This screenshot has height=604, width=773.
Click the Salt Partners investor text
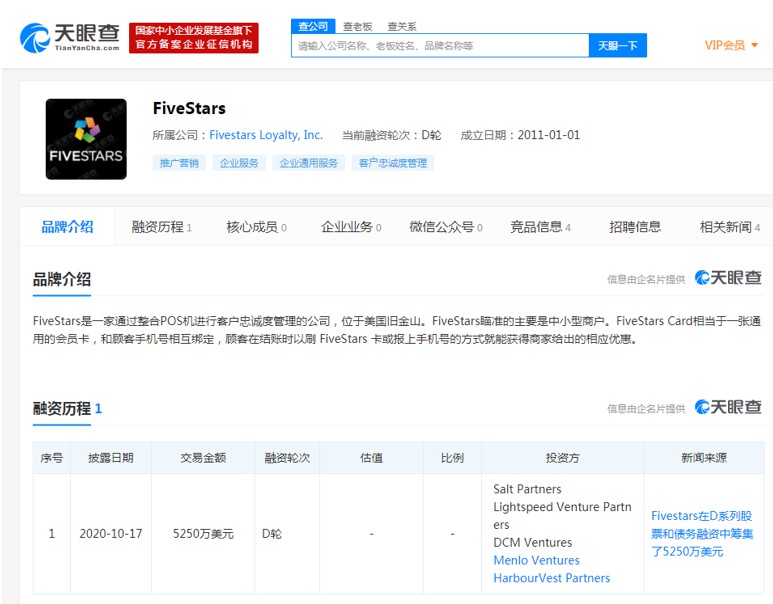[x=527, y=489]
